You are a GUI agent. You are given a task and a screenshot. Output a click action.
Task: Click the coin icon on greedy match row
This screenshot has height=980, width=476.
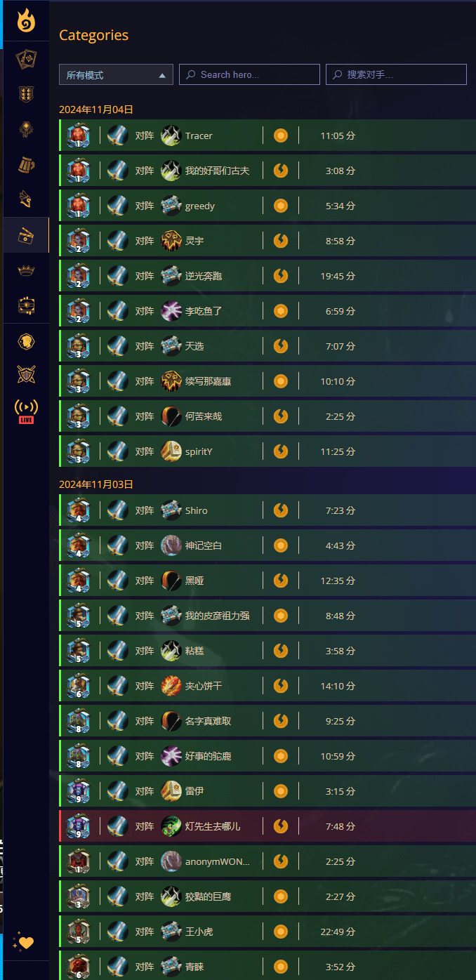click(281, 206)
